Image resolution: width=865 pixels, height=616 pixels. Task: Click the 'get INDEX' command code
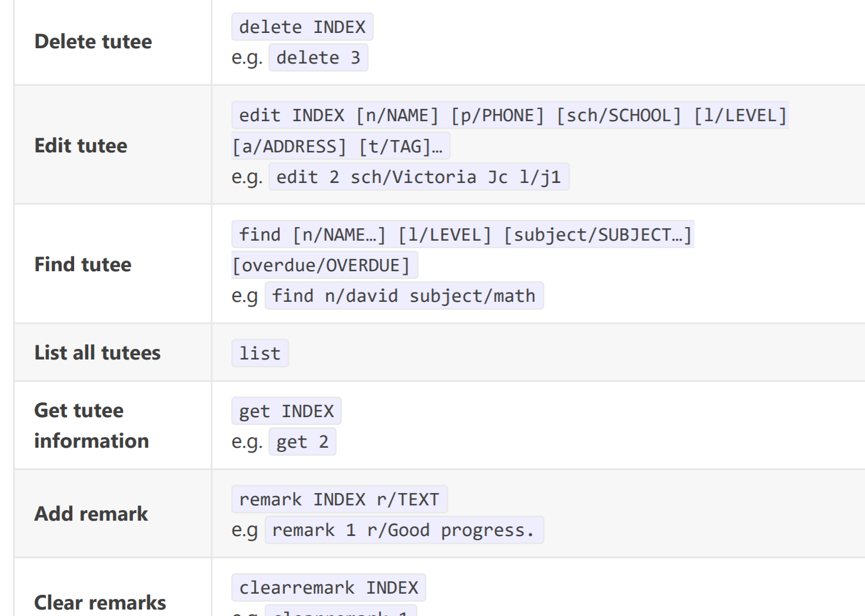(287, 411)
